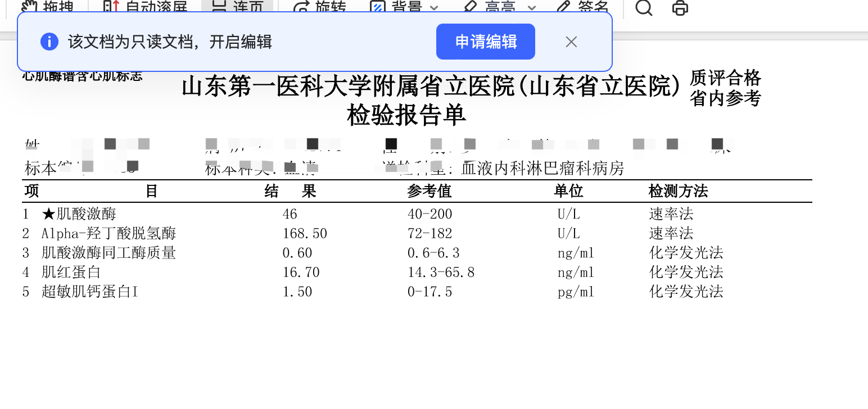The width and height of the screenshot is (868, 409).
Task: Click the blue info icon in banner
Action: click(49, 42)
